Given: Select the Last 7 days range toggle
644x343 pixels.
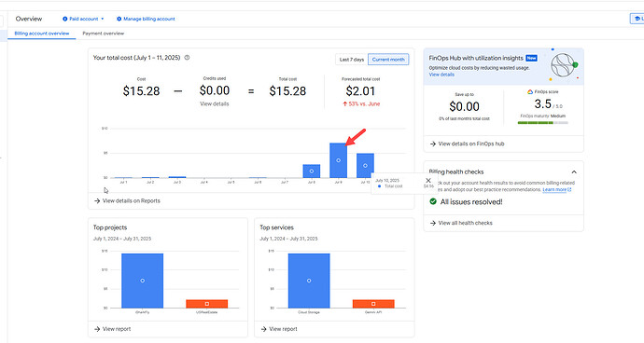Looking at the screenshot, I should pyautogui.click(x=352, y=60).
